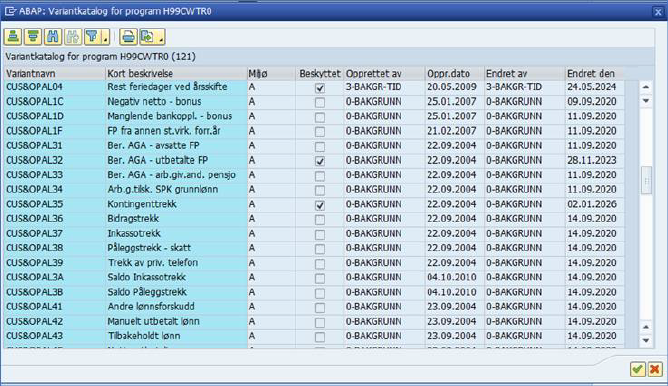Image resolution: width=668 pixels, height=386 pixels.
Task: Click description 'Kontingenttrekk'
Action: coord(142,204)
